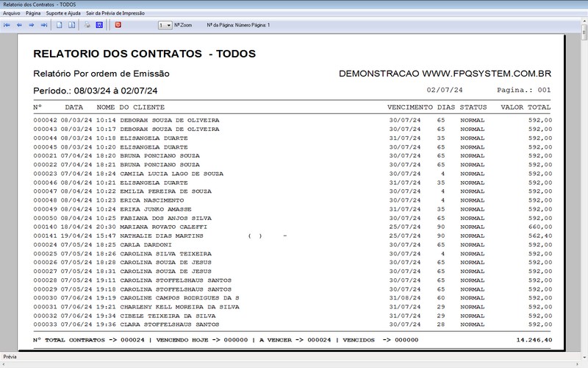Click 'Nº TOTAL CONTRATOS -> 000024' summary text

(x=88, y=340)
